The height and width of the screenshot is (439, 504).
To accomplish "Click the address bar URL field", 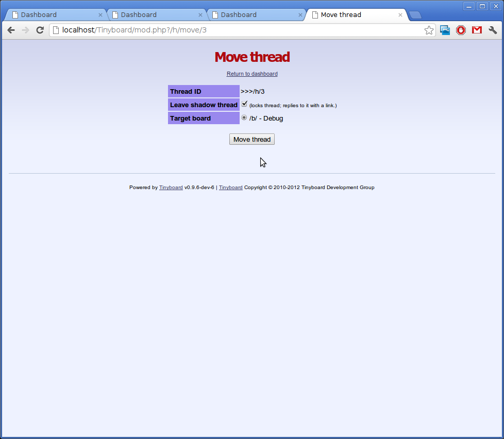I will click(237, 30).
